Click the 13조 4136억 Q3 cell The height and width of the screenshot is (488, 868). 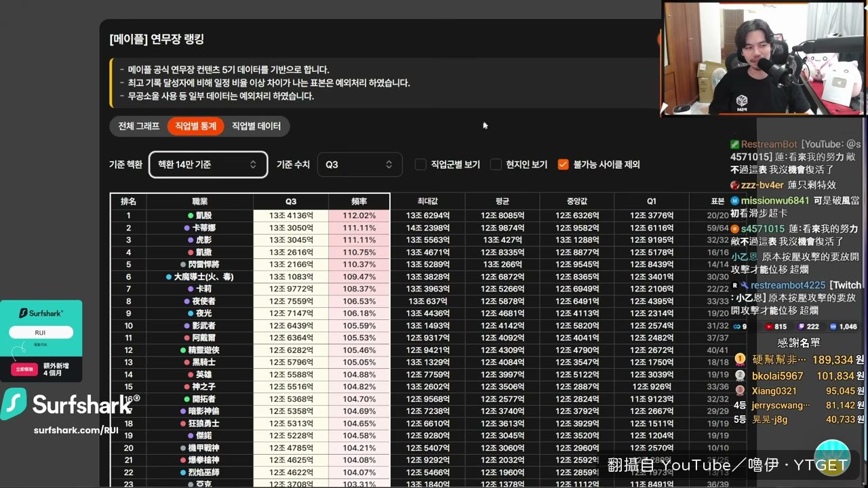pos(291,216)
